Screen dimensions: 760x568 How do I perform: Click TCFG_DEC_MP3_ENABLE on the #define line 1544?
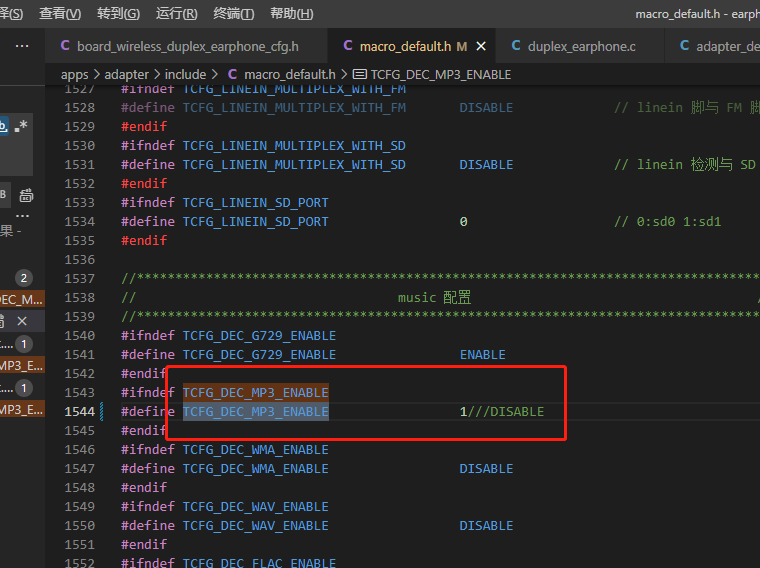click(x=255, y=412)
